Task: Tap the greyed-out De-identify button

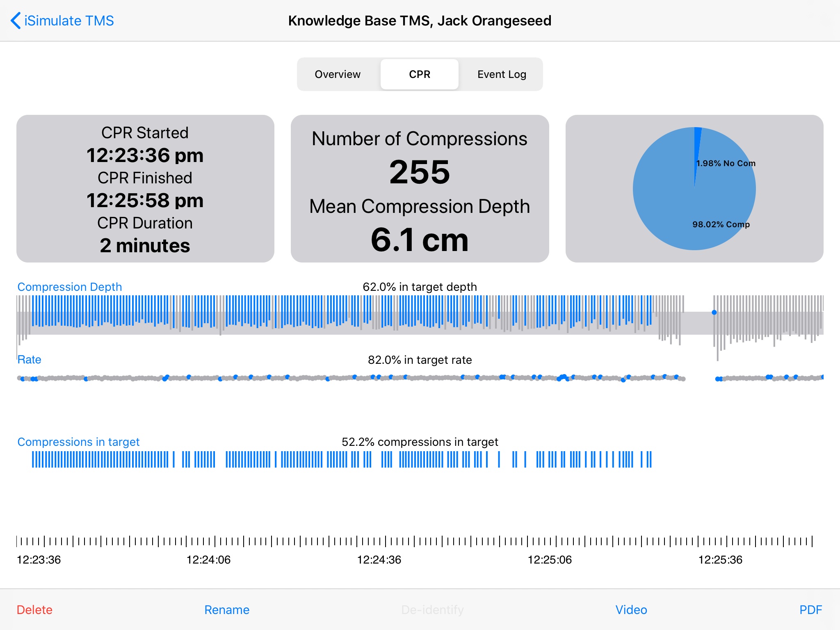Action: pos(432,610)
